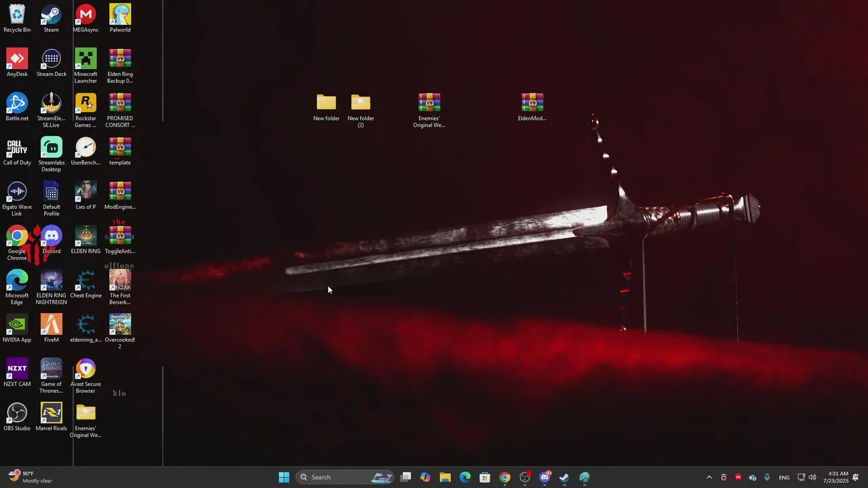868x488 pixels.
Task: Select the Steam desktop shortcut
Action: click(x=51, y=18)
